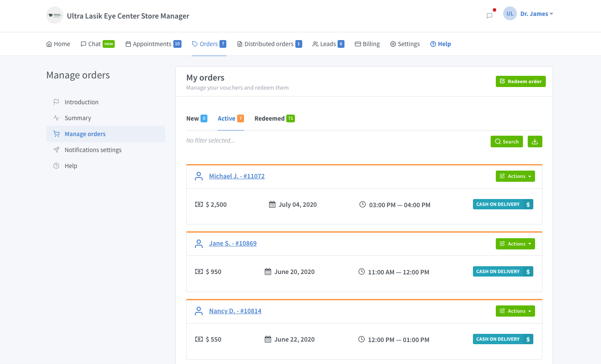The height and width of the screenshot is (364, 601).
Task: Click the clock icon beside 03:00 PM
Action: 363,204
